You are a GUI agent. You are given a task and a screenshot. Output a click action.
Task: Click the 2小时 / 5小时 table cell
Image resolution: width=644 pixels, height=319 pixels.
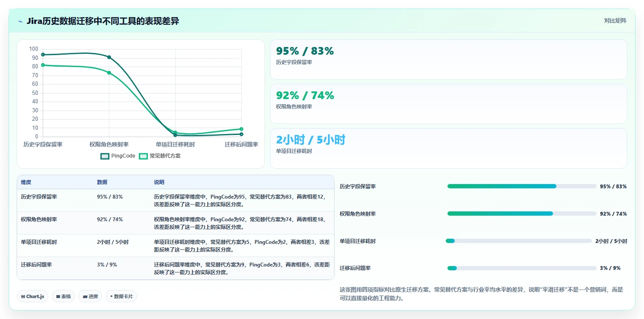pyautogui.click(x=113, y=242)
